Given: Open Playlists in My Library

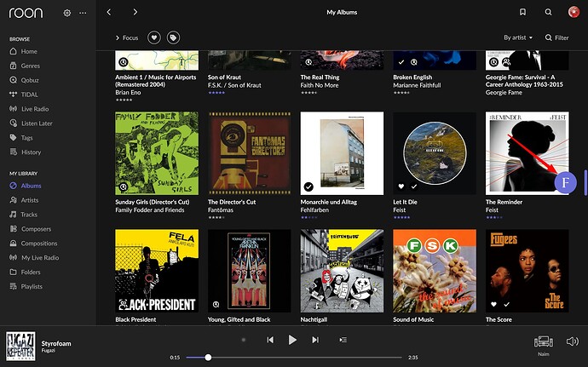Looking at the screenshot, I should (26, 286).
